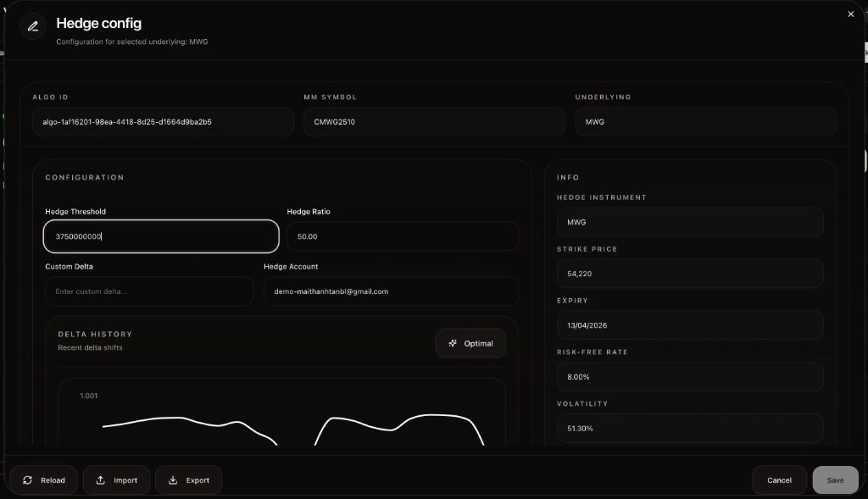Click the MM Symbol field CMWG2510
This screenshot has height=499, width=868.
(x=434, y=122)
